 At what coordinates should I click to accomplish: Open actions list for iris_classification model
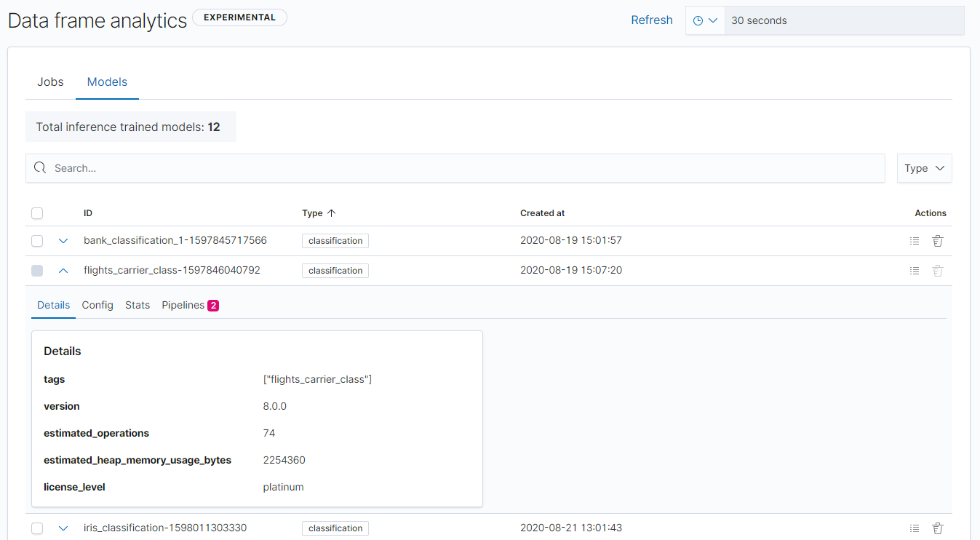pos(915,528)
